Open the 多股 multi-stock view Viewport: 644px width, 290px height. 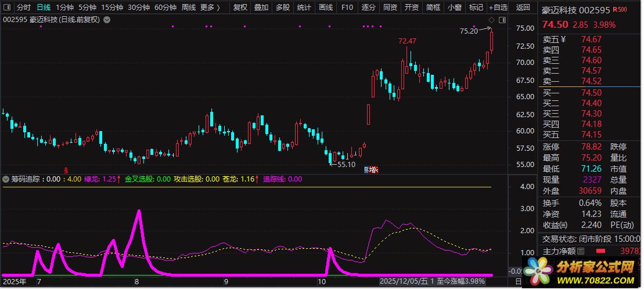point(283,8)
